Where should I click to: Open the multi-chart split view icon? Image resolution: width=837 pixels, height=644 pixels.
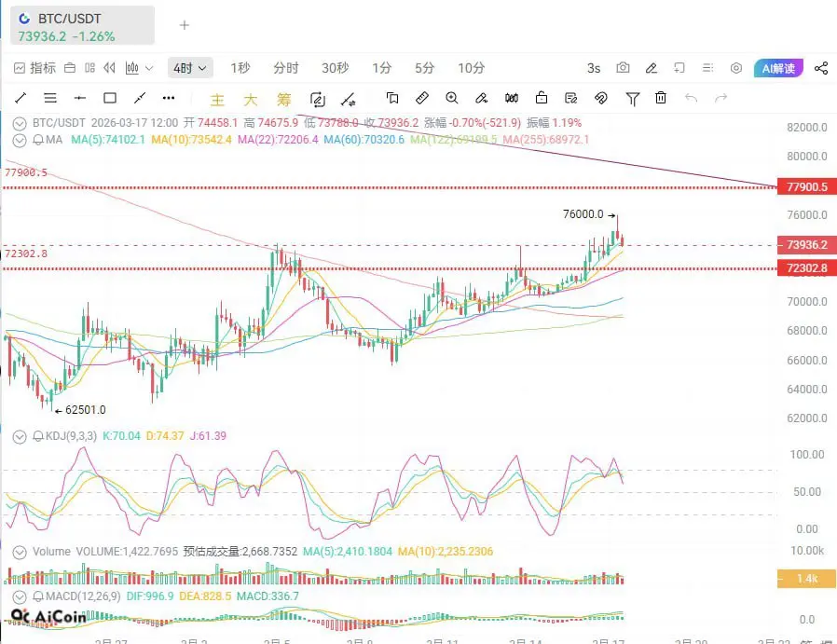pos(89,68)
